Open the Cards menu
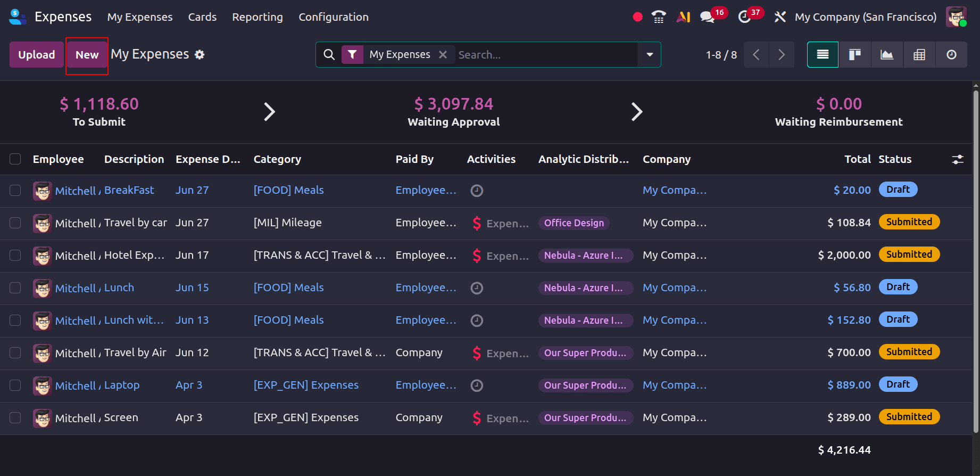 point(202,17)
